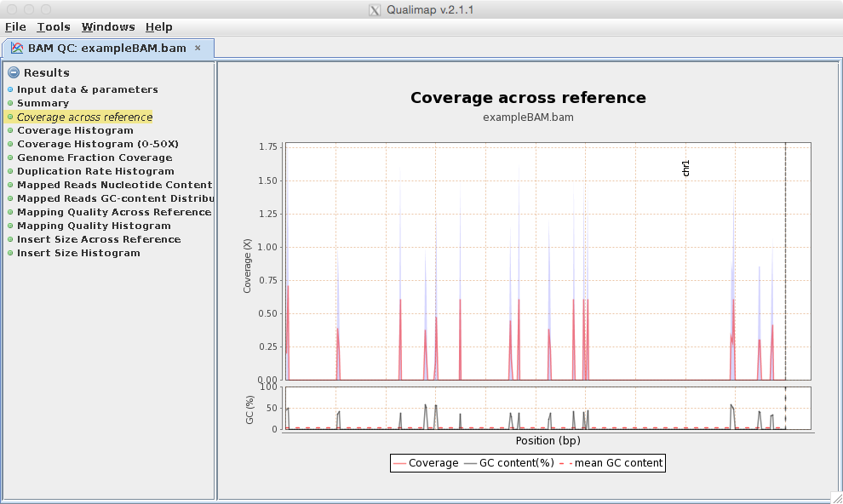Open the File menu
Image resolution: width=843 pixels, height=504 pixels.
15,27
